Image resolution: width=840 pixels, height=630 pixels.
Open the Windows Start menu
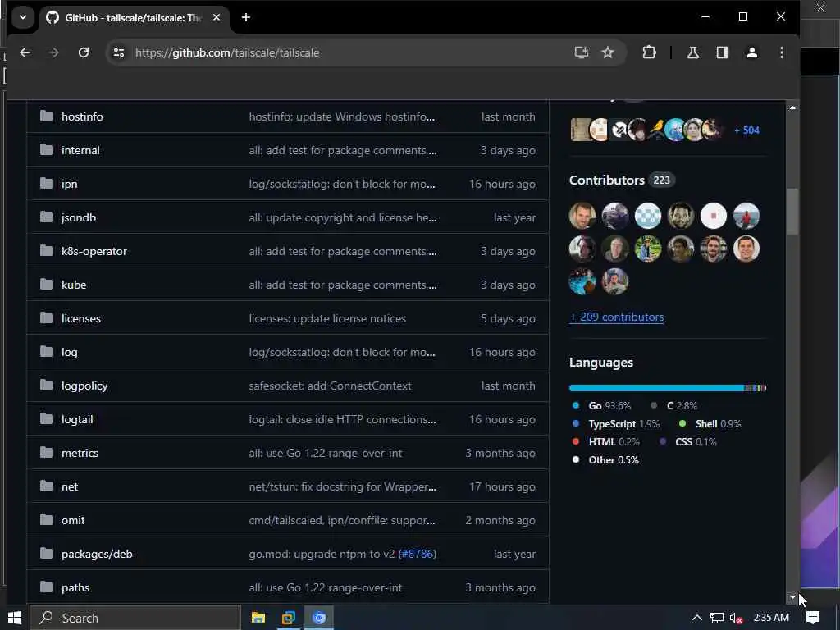pyautogui.click(x=15, y=618)
